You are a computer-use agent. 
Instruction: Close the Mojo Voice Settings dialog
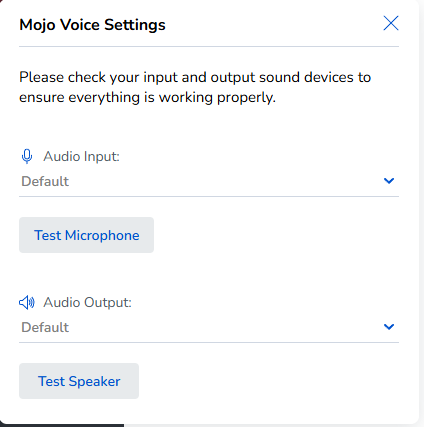pos(391,23)
